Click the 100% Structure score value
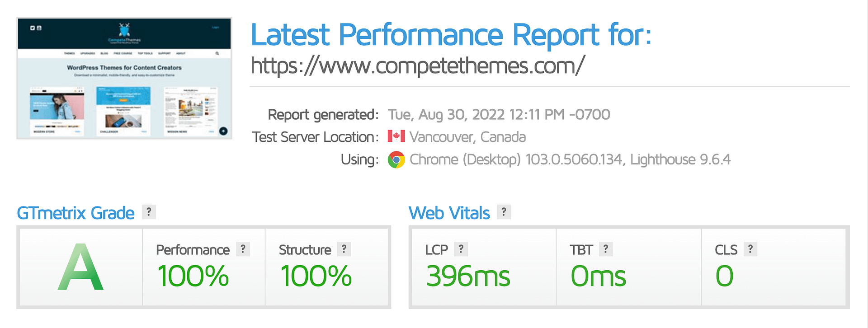The image size is (868, 328). pyautogui.click(x=316, y=276)
